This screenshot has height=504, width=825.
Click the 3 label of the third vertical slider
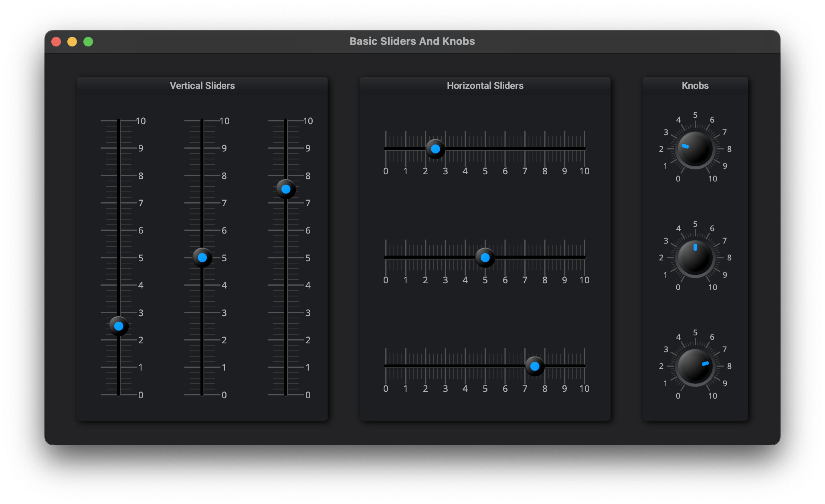[x=308, y=313]
